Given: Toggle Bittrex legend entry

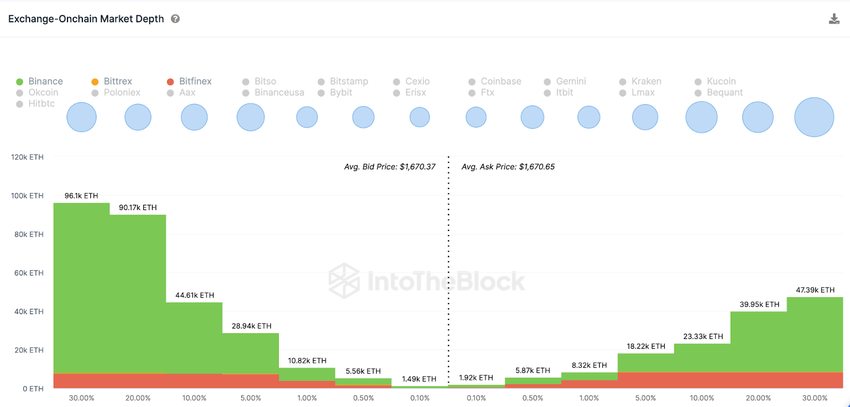Looking at the screenshot, I should pyautogui.click(x=117, y=81).
